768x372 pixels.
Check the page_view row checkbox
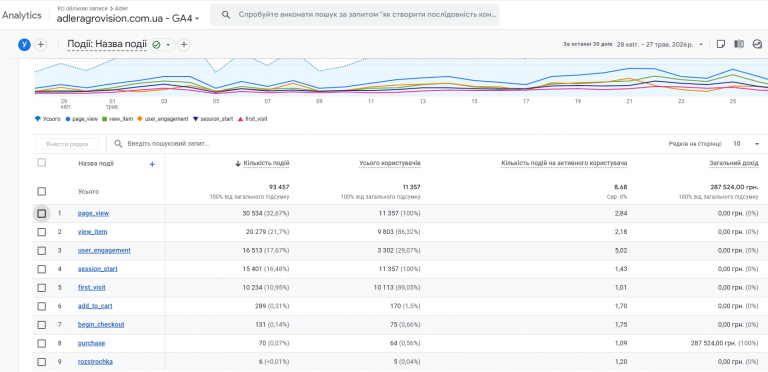(x=42, y=213)
